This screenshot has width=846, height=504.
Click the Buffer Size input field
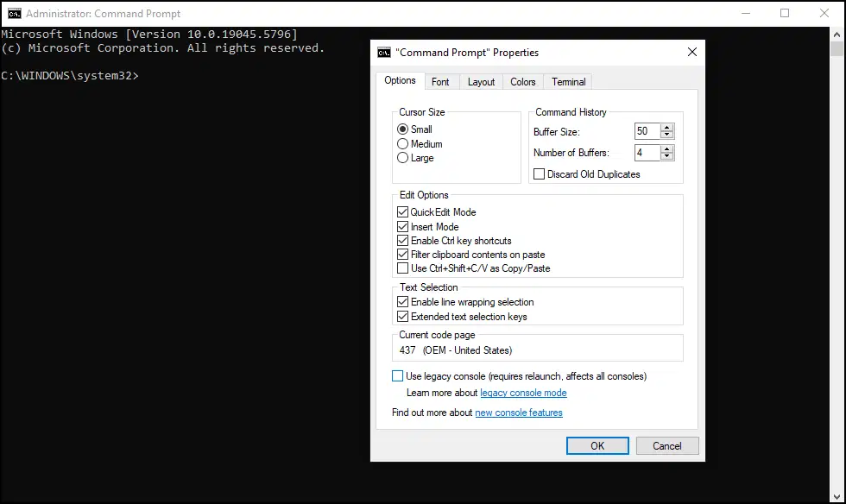[647, 131]
